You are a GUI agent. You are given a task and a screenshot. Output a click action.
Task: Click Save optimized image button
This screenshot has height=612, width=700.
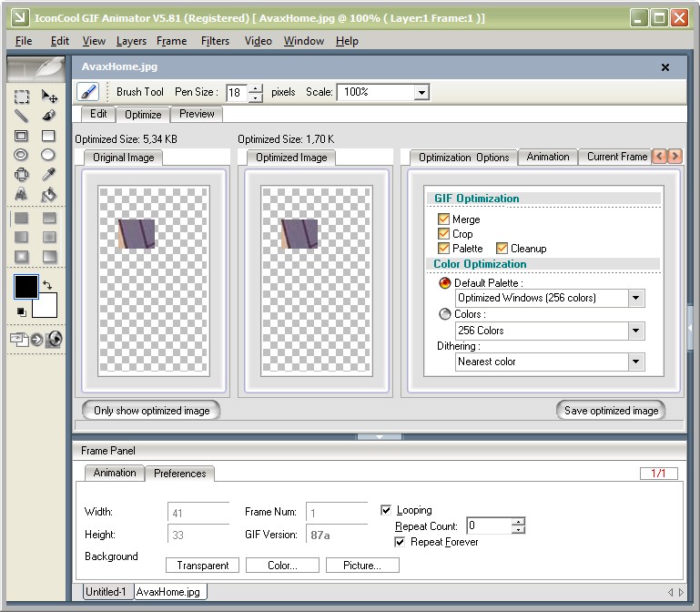[x=611, y=411]
